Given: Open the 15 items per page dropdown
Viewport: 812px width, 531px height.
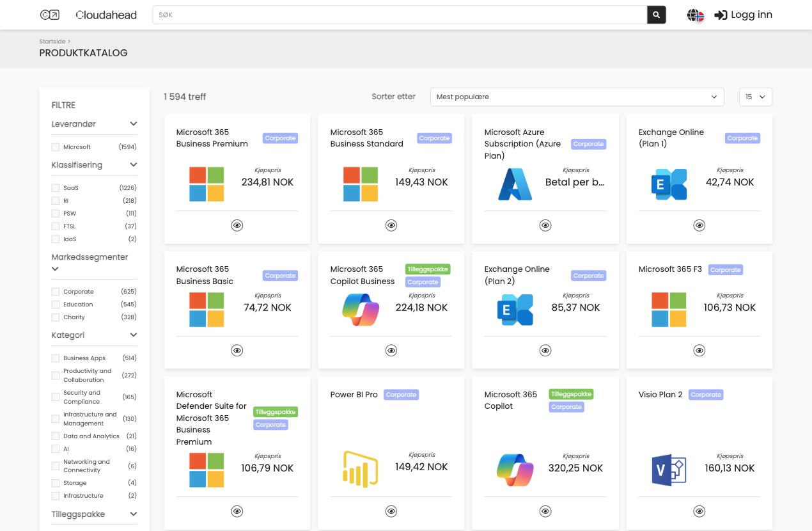Looking at the screenshot, I should [x=756, y=97].
